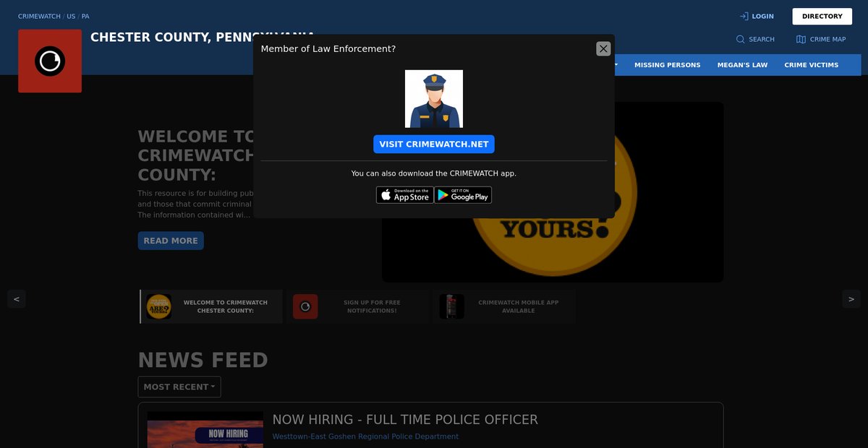Open Westtown-East Goshen Regional Police Department link
This screenshot has height=448, width=868.
[365, 436]
